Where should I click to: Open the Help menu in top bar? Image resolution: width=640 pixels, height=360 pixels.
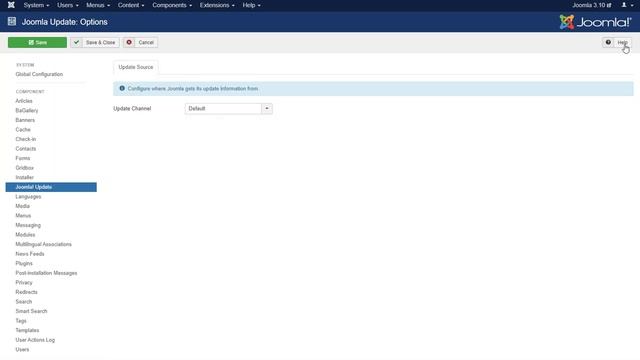click(251, 5)
